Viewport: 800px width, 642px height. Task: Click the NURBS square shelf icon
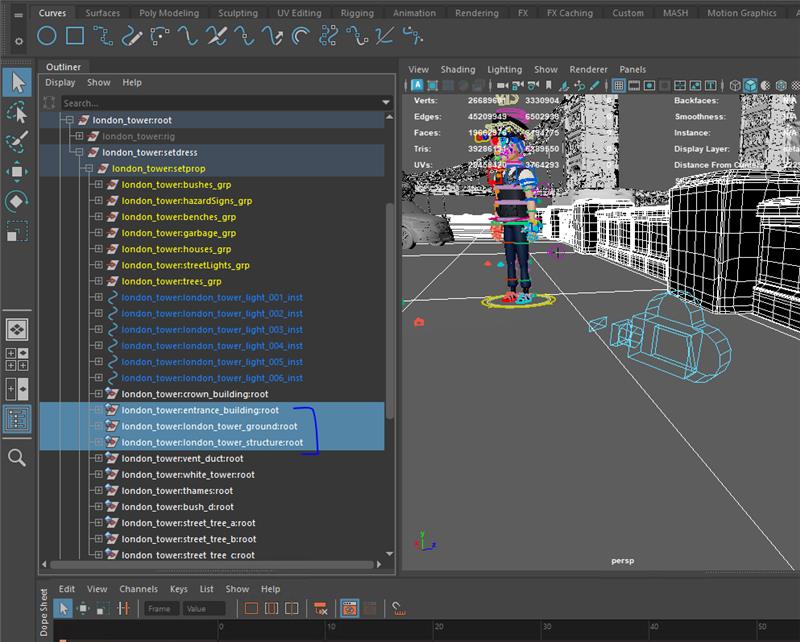(74, 37)
